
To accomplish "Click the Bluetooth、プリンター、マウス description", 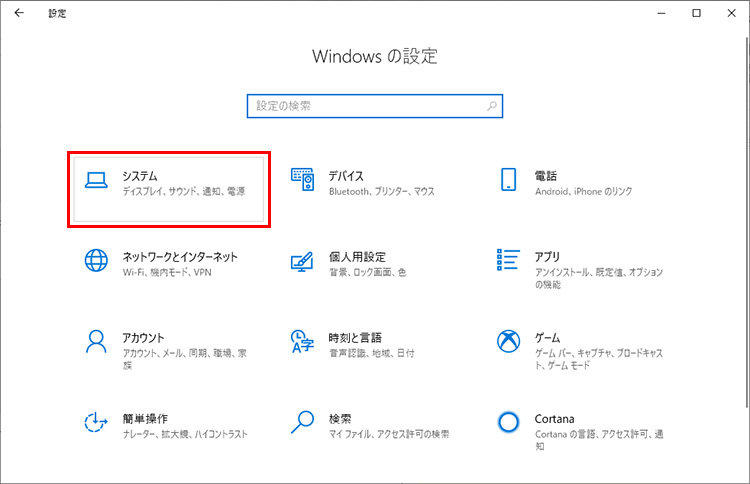I will pos(382,191).
